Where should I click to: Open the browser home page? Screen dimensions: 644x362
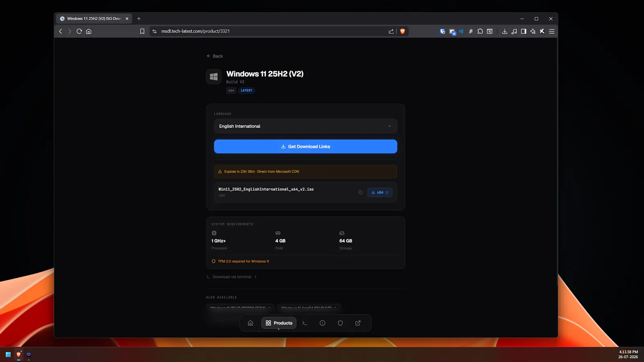tap(89, 31)
